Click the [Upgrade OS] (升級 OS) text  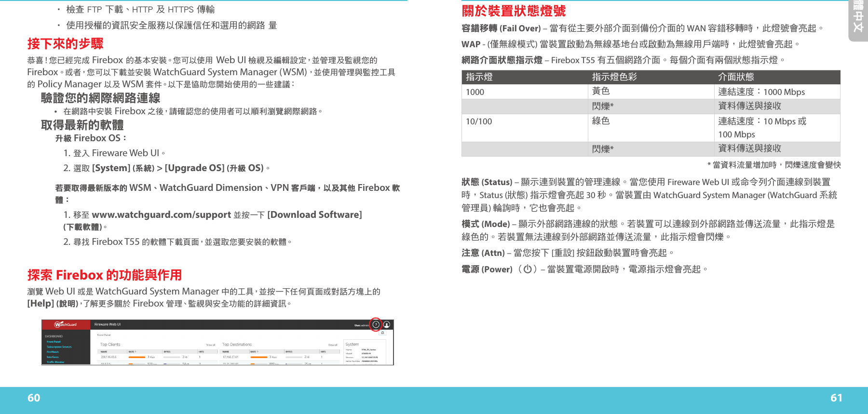coord(214,168)
